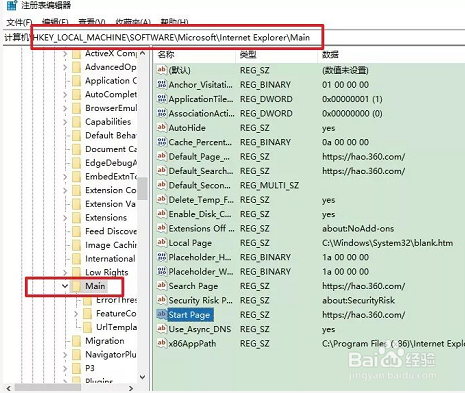Select the UrlTempla subkey

click(116, 327)
